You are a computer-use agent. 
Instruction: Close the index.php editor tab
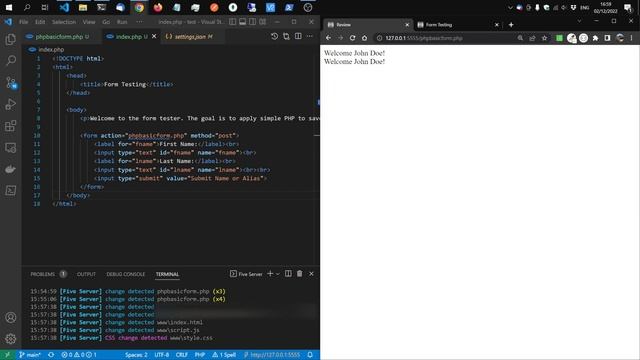(154, 36)
